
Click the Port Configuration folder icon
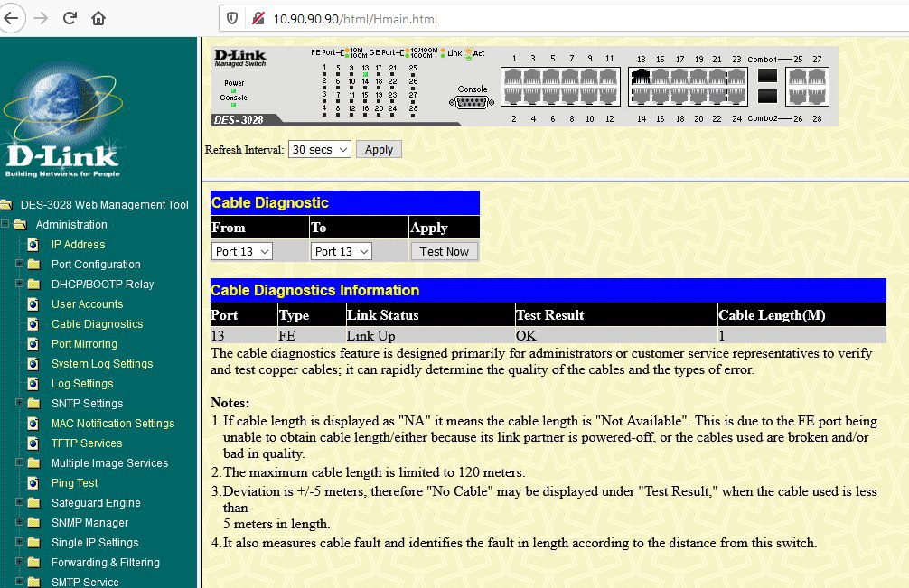click(x=34, y=265)
